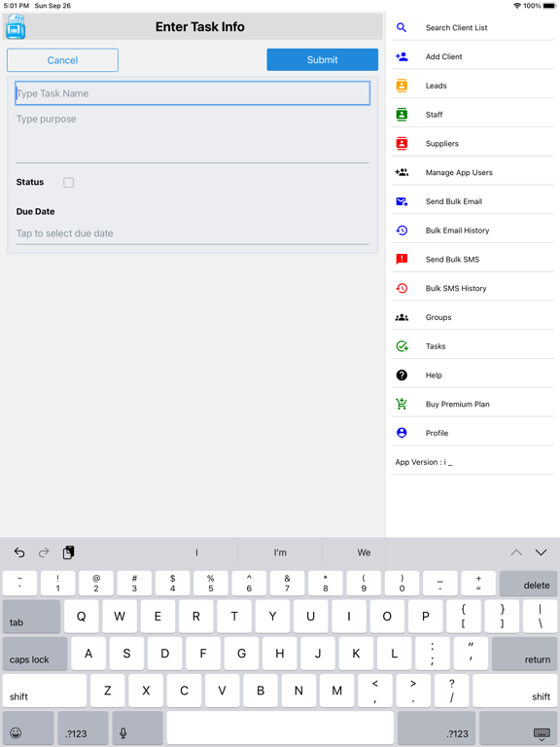Open the Help label

click(434, 375)
